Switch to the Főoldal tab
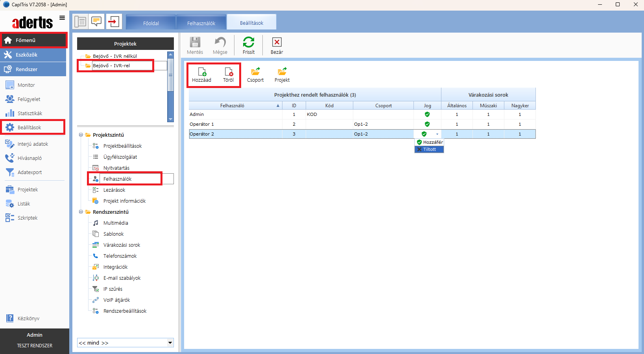Viewport: 644px width, 354px height. 151,23
